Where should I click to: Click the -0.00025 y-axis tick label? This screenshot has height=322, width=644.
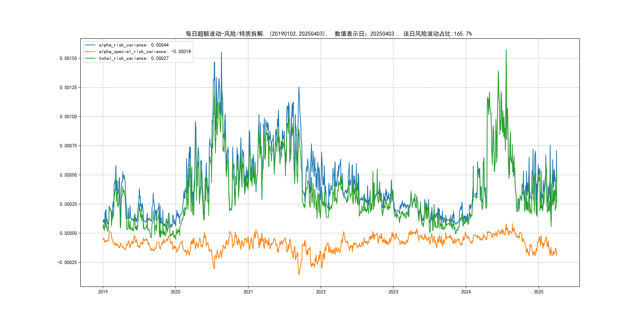coord(67,263)
